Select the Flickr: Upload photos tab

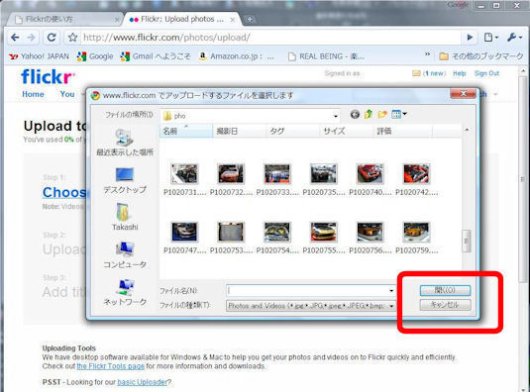point(183,19)
